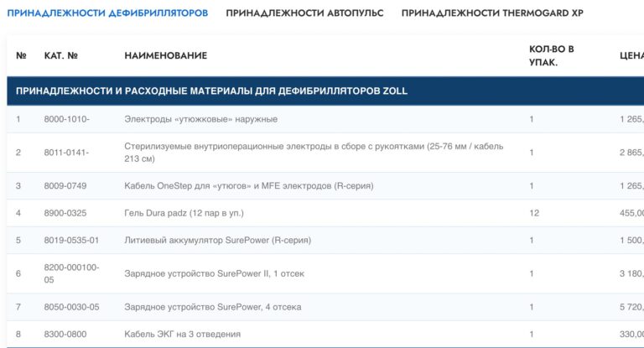Select catalog number 8019-0535-01
Image resolution: width=644 pixels, height=348 pixels.
coord(71,240)
